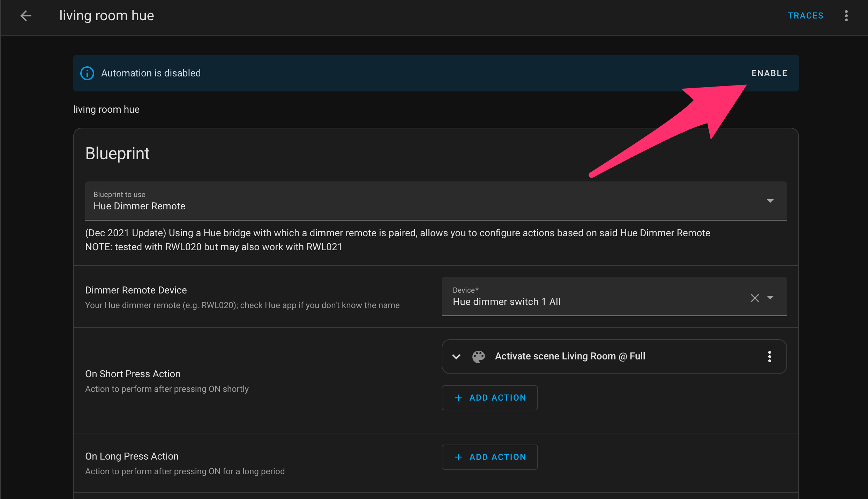Click plus icon in Short Press Add Action
The image size is (868, 499).
pyautogui.click(x=458, y=398)
